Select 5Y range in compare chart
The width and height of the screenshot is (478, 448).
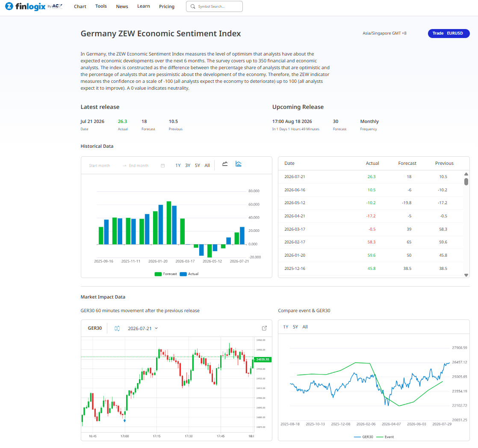click(x=295, y=327)
